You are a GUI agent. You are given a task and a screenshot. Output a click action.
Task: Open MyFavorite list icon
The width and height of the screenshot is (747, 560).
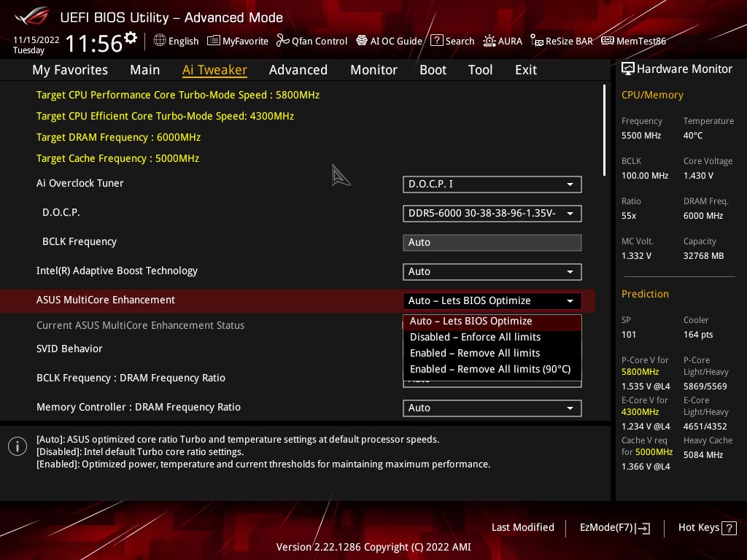[x=214, y=41]
